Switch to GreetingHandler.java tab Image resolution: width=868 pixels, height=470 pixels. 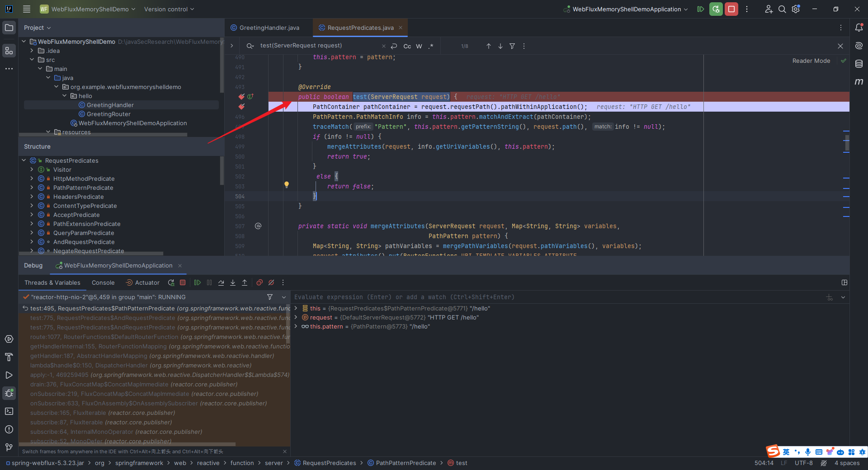tap(269, 28)
